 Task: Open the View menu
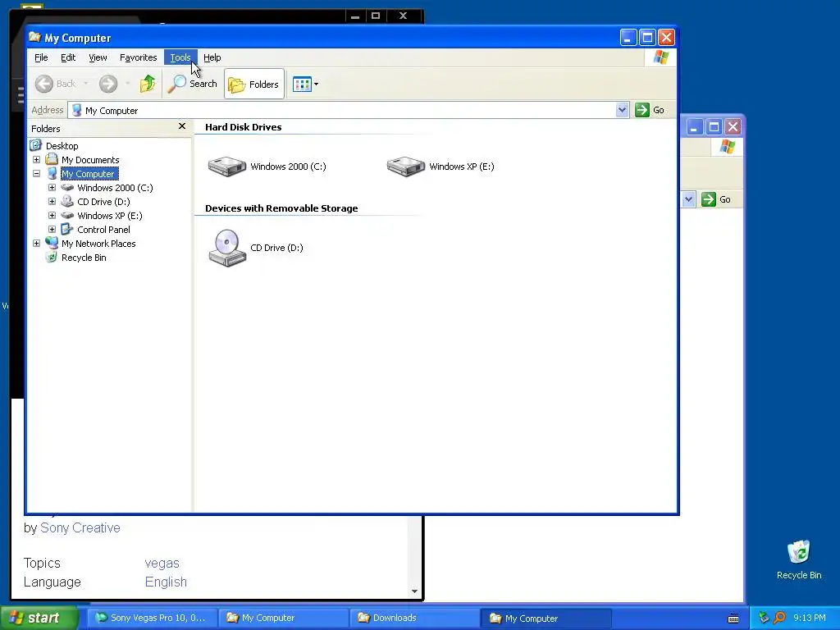click(98, 57)
